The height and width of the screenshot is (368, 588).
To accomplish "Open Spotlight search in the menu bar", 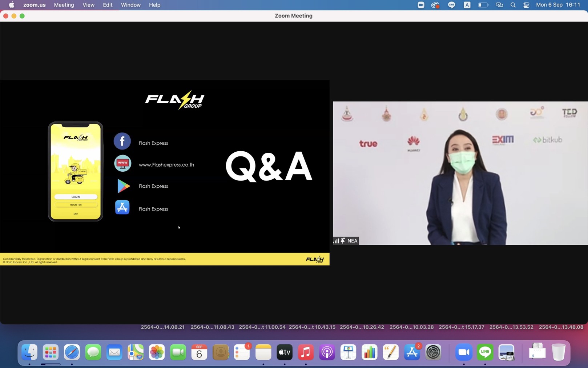I will click(513, 5).
